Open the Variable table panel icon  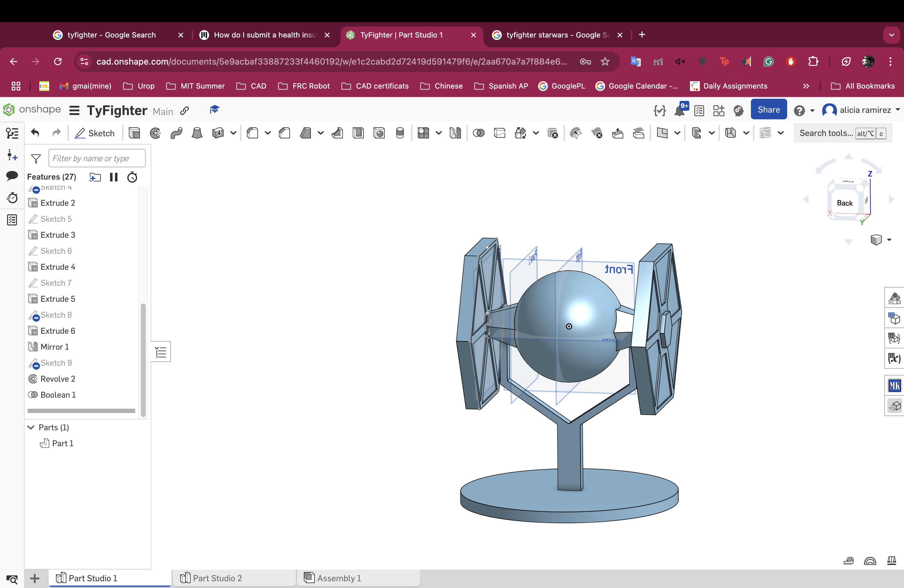[x=894, y=358]
